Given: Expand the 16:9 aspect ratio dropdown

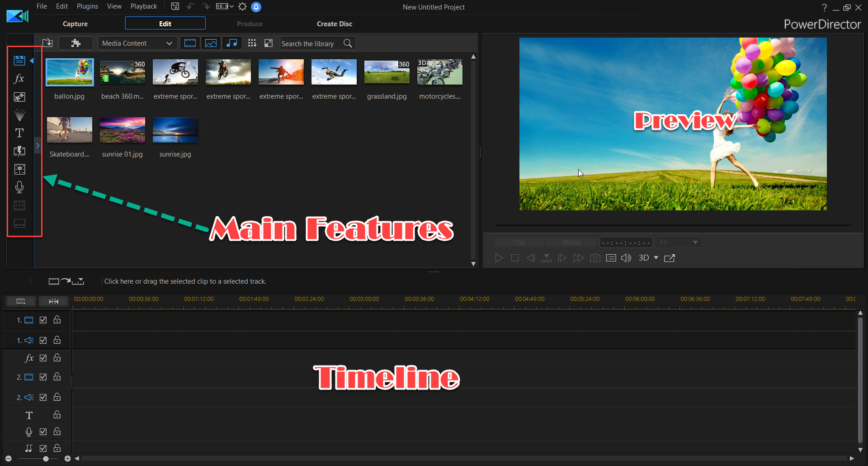Looking at the screenshot, I should tap(225, 6).
